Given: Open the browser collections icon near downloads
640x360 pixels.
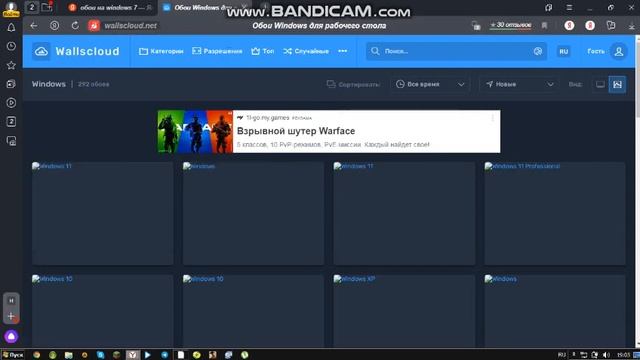Looking at the screenshot, I should [x=611, y=25].
